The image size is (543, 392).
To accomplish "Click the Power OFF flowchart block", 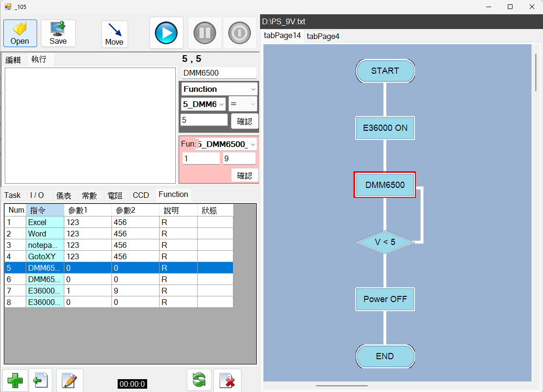I will click(x=385, y=299).
